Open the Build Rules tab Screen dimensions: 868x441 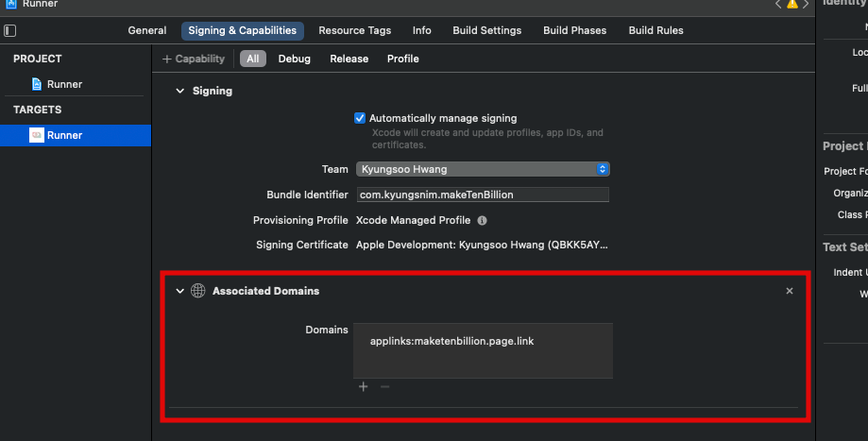(x=656, y=30)
